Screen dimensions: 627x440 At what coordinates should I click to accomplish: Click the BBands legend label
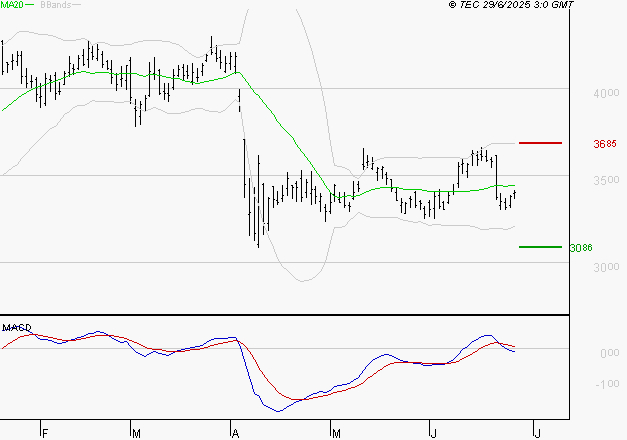tap(54, 5)
